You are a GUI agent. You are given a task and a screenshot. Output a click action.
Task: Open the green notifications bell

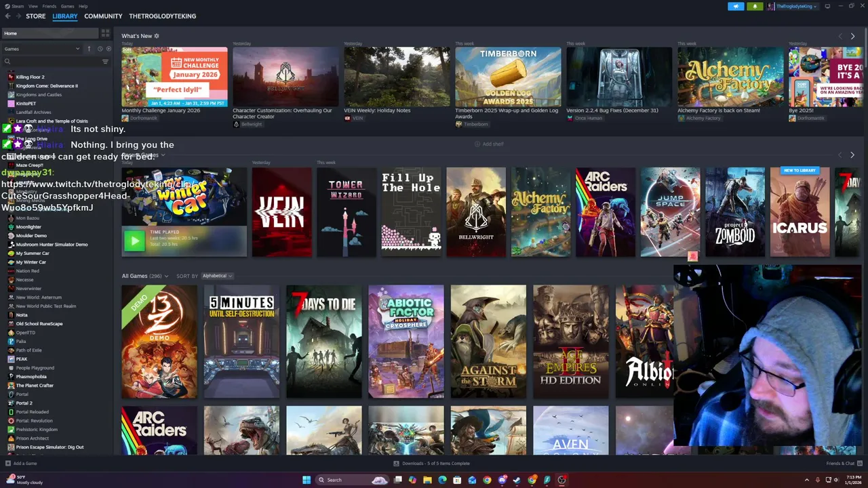click(755, 6)
